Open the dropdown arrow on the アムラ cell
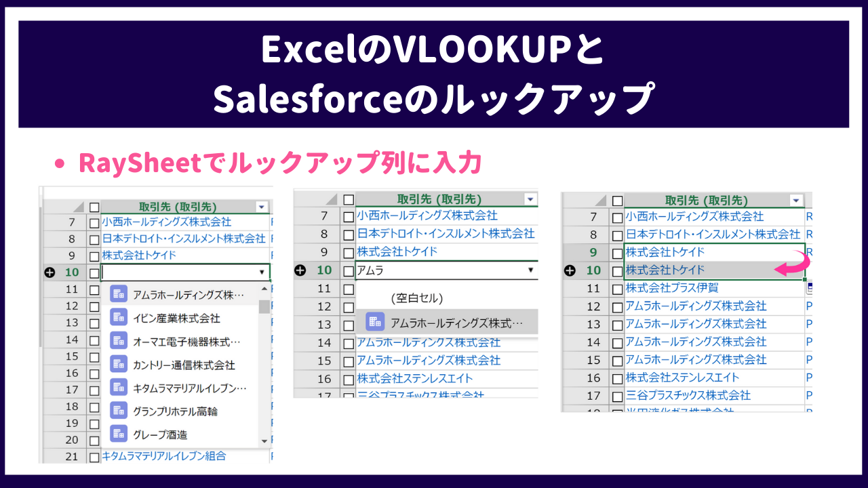The width and height of the screenshot is (868, 488). [x=531, y=270]
